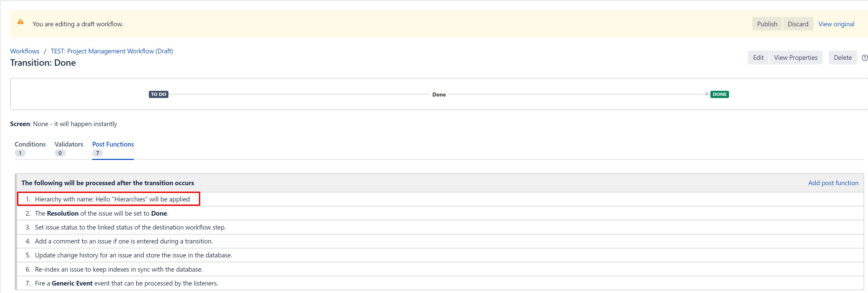Delete the Done transition
This screenshot has width=868, height=293.
pyautogui.click(x=842, y=58)
